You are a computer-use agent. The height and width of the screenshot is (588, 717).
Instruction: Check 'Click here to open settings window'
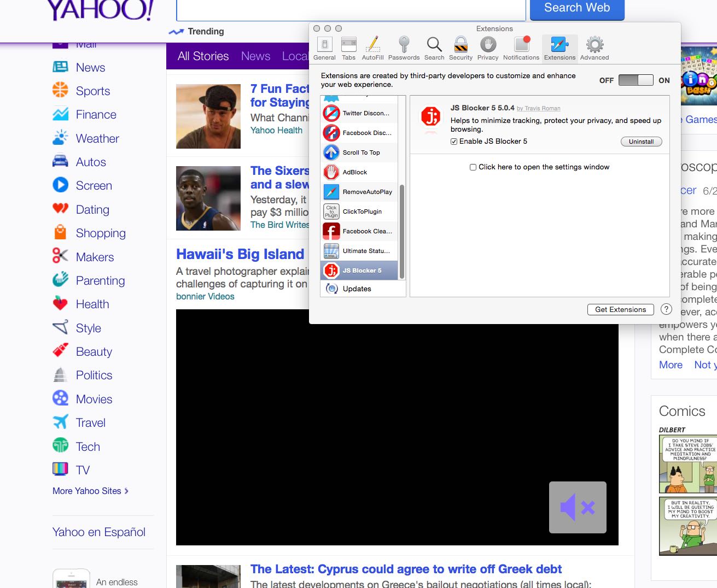(473, 167)
